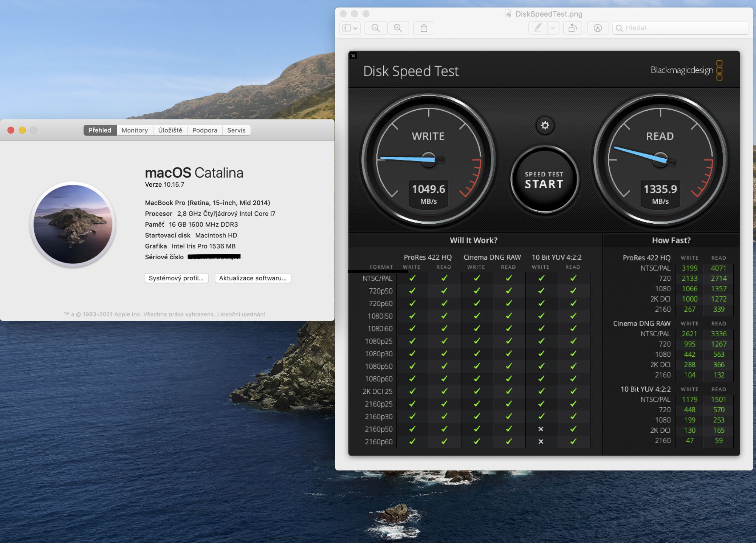This screenshot has width=756, height=543.
Task: Zoom out with the Preview magnifier minus icon
Action: [x=375, y=28]
